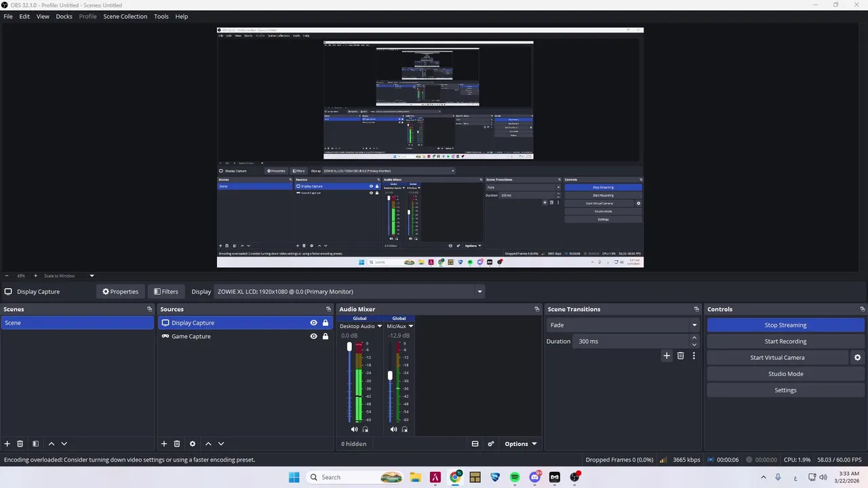Remove selected scene using trash icon

[20, 444]
